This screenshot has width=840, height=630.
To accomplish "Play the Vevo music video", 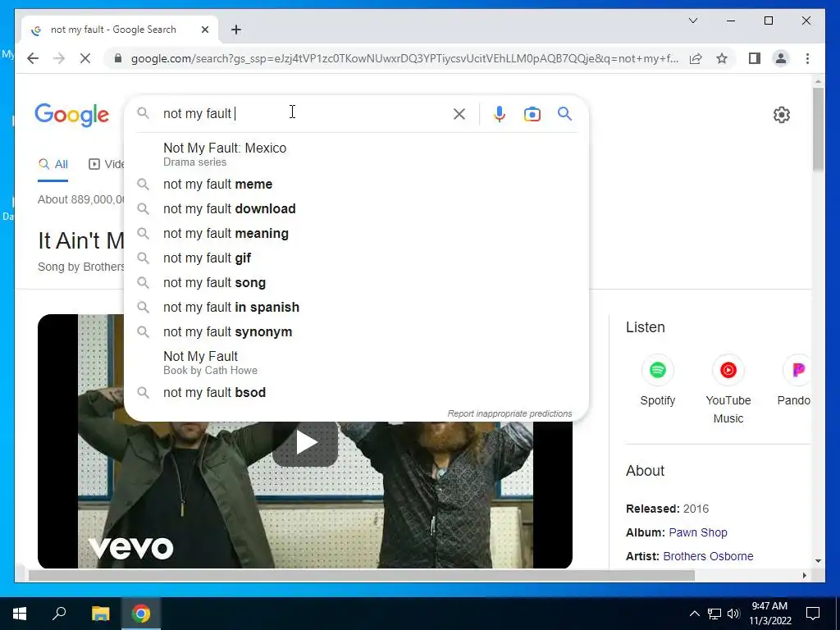I will [305, 442].
